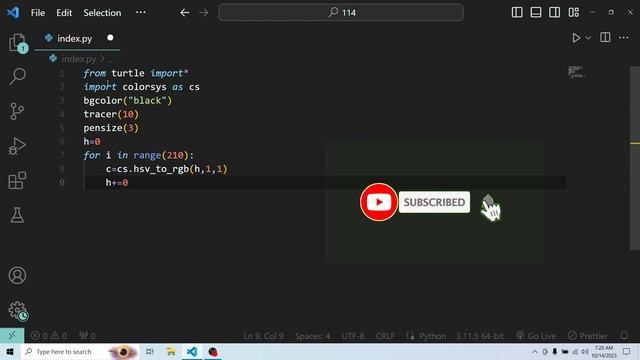
Task: Switch to VS Code taskbar icon
Action: (x=191, y=351)
